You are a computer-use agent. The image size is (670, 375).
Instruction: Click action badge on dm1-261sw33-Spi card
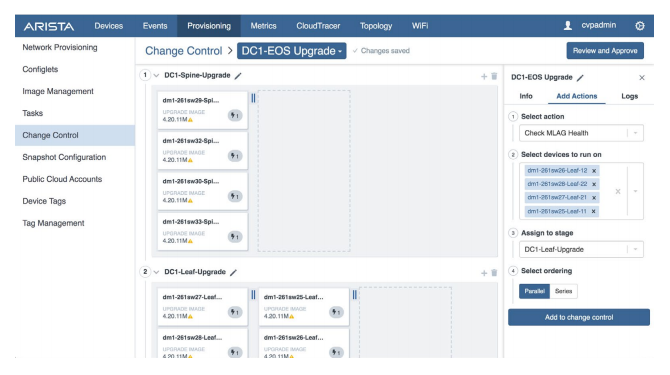[235, 237]
